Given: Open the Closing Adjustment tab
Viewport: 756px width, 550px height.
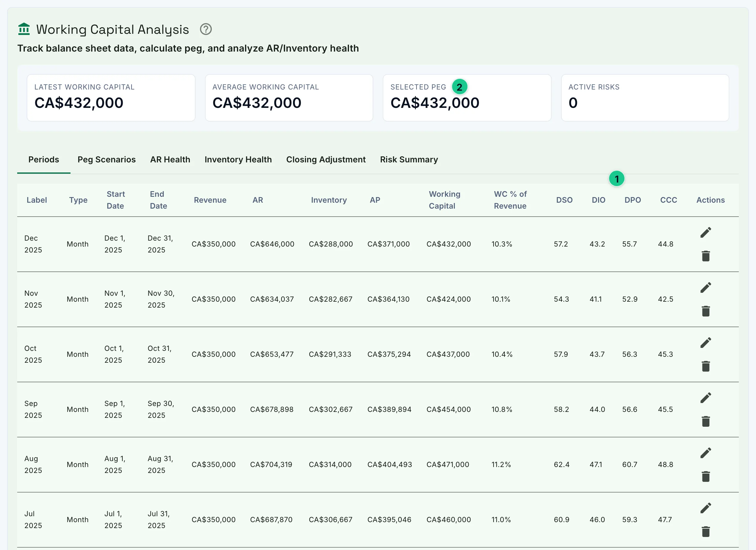Looking at the screenshot, I should tap(326, 159).
